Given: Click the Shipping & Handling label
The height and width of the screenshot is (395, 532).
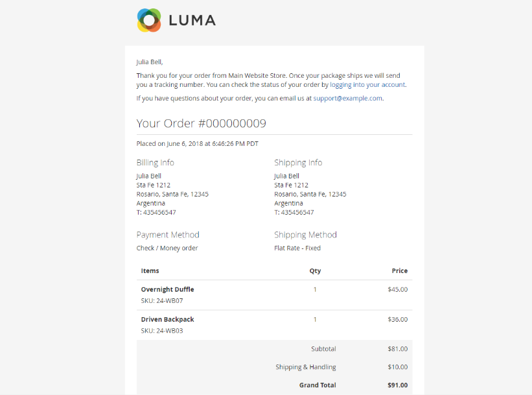Looking at the screenshot, I should click(x=306, y=367).
